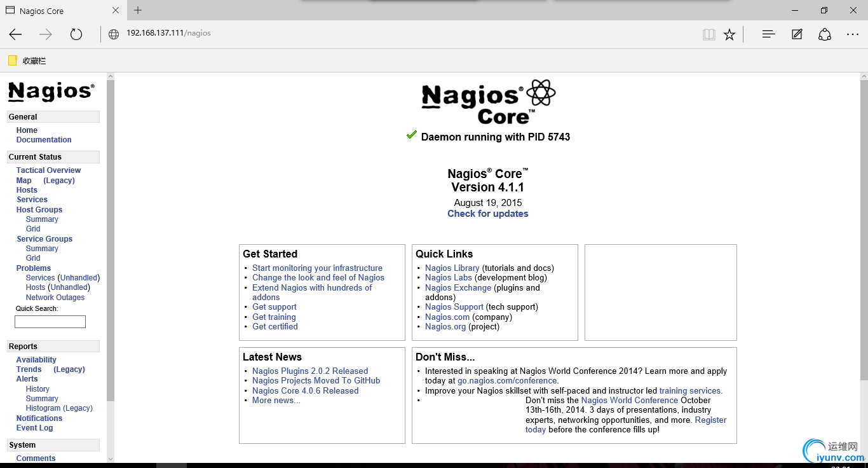Open the Hosts status page

point(27,190)
